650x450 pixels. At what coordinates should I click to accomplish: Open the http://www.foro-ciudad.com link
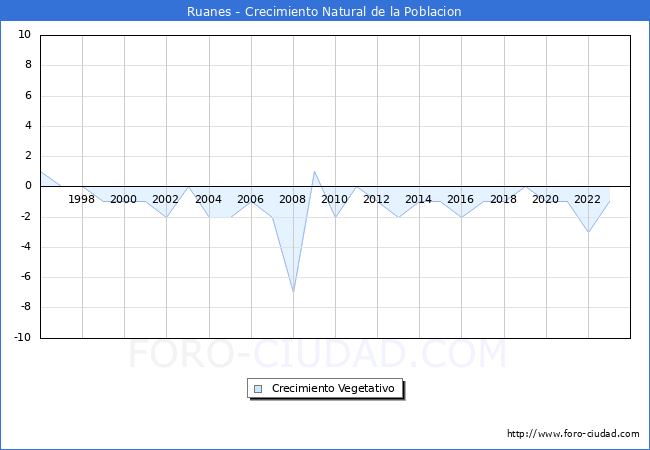[x=573, y=433]
